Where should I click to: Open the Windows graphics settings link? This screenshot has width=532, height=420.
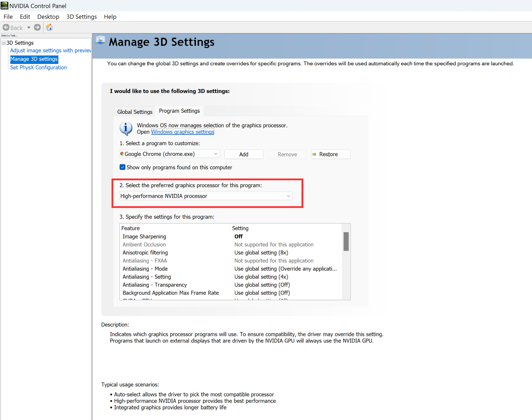[183, 132]
